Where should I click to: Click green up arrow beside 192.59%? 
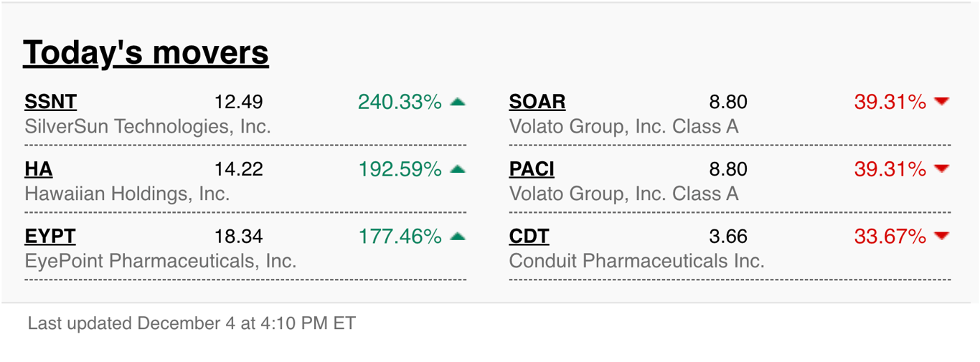point(458,169)
